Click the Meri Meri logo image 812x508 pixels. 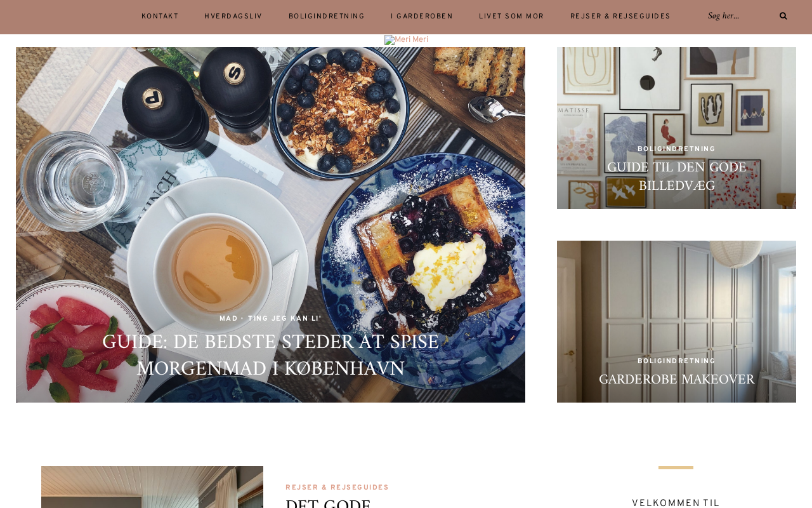[406, 40]
